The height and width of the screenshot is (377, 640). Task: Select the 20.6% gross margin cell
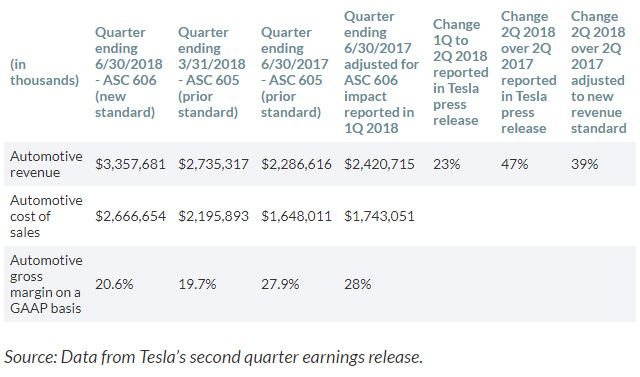[114, 284]
